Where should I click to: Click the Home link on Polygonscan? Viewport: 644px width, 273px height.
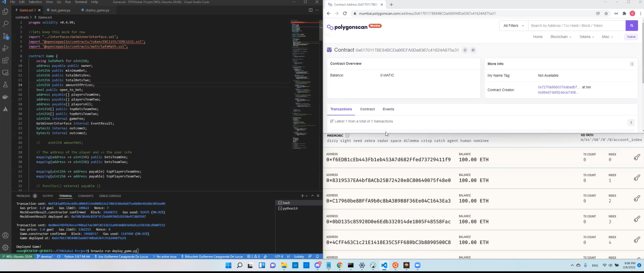538,37
